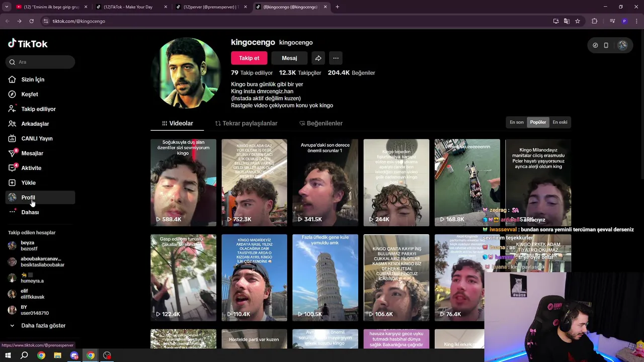Click the TikTok logo in sidebar
This screenshot has height=362, width=644.
[x=28, y=44]
